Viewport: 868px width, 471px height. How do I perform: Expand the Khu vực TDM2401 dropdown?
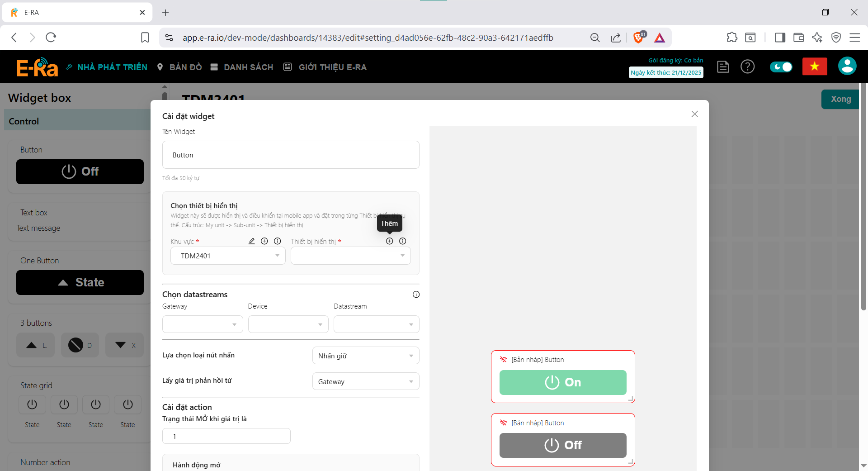pos(228,256)
